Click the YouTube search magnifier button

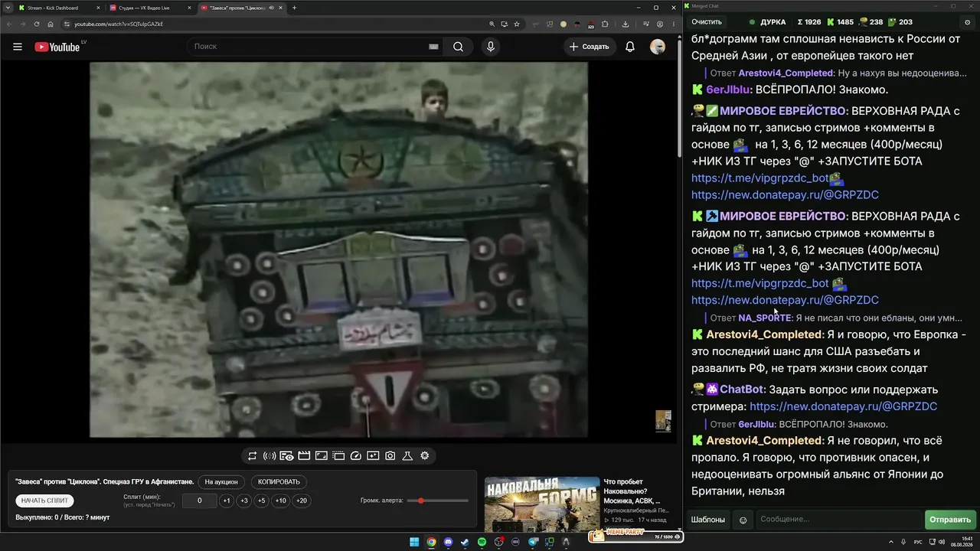(x=458, y=47)
